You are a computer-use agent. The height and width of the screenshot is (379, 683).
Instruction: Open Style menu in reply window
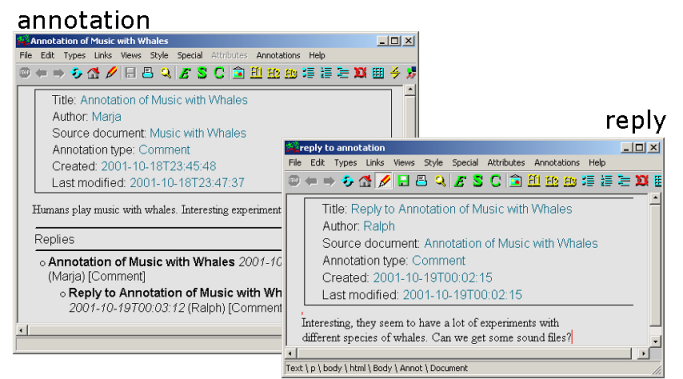pyautogui.click(x=433, y=162)
